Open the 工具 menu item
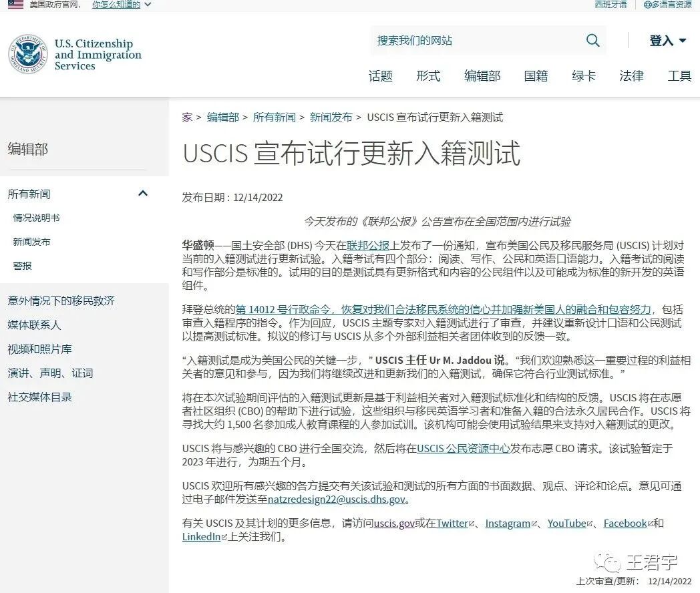The width and height of the screenshot is (700, 593). tap(679, 76)
